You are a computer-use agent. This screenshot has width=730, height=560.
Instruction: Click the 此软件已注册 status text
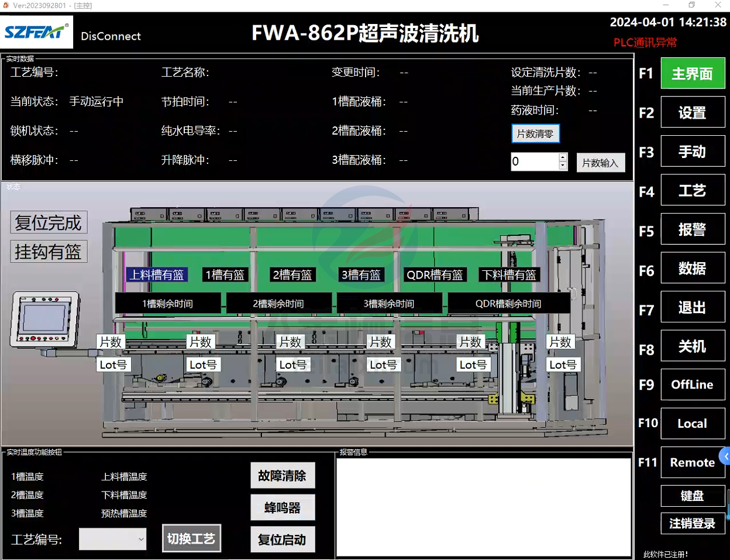[x=666, y=554]
